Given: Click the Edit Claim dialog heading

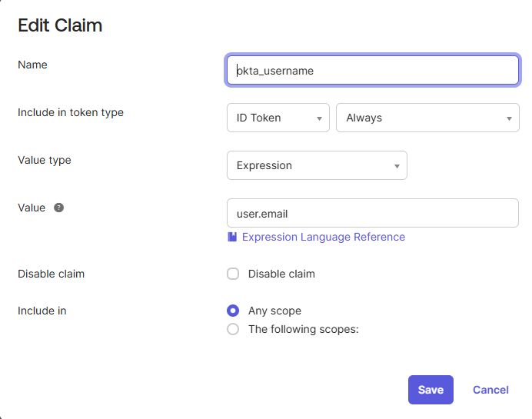Looking at the screenshot, I should click(60, 25).
